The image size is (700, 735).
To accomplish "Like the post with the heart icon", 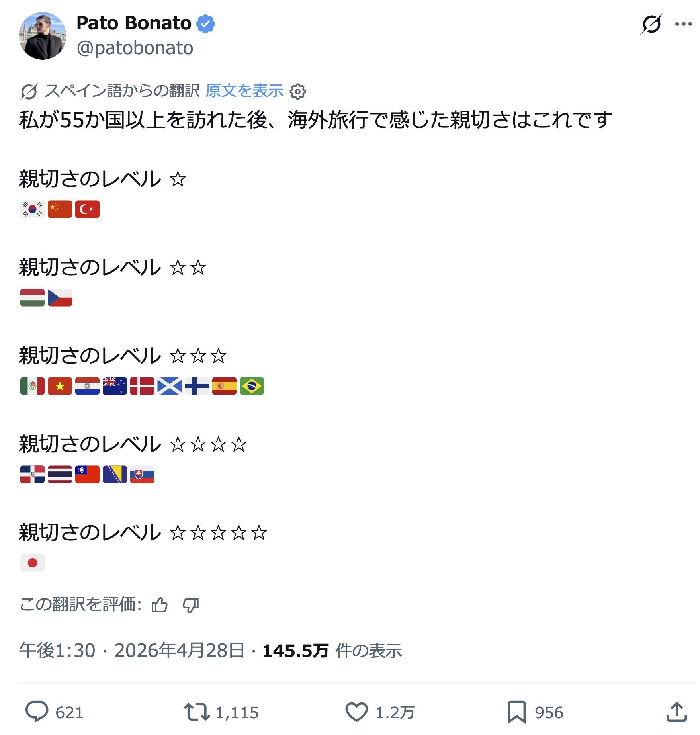I will pos(356,712).
